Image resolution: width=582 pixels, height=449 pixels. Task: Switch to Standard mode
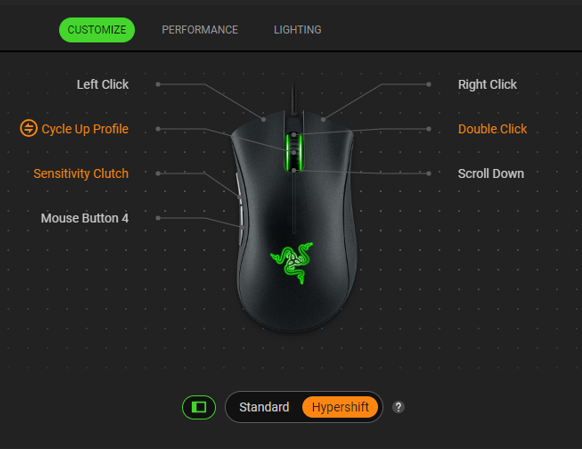point(264,407)
